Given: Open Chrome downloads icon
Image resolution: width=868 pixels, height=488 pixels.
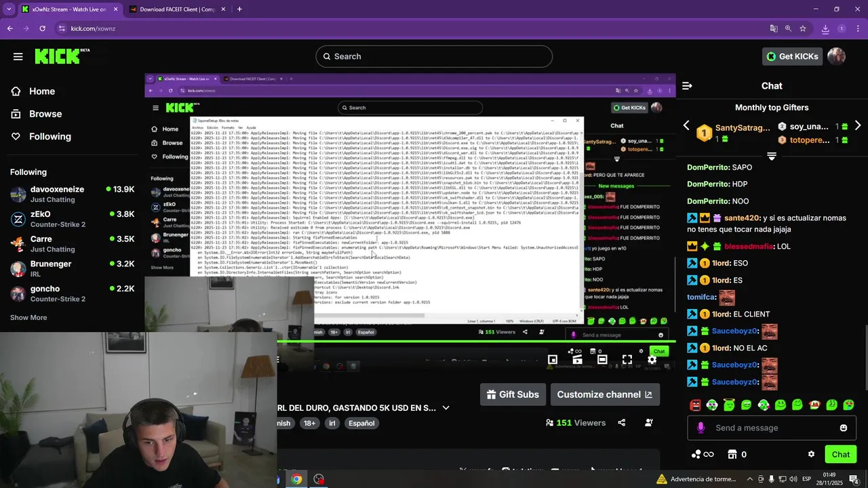Looking at the screenshot, I should point(825,28).
